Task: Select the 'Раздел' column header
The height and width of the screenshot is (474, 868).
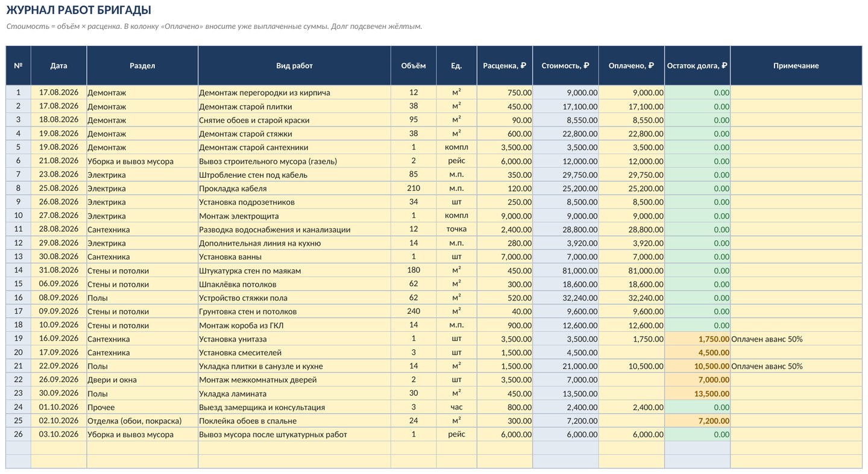Action: point(142,66)
